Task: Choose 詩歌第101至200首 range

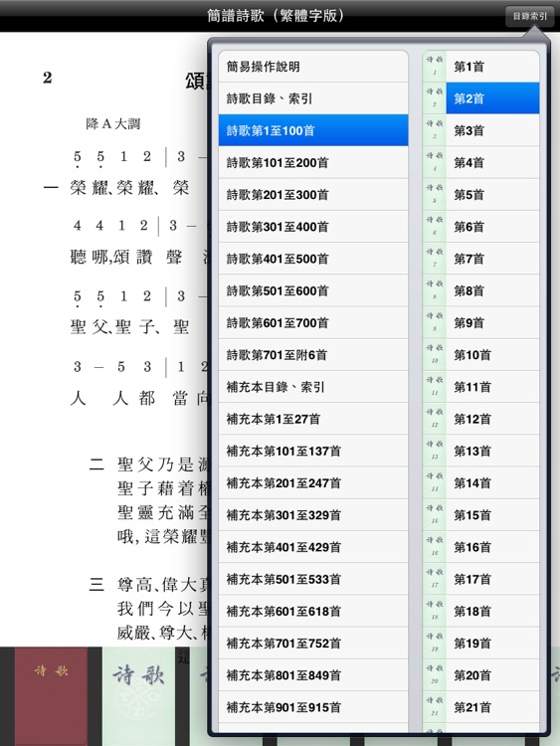Action: 313,163
